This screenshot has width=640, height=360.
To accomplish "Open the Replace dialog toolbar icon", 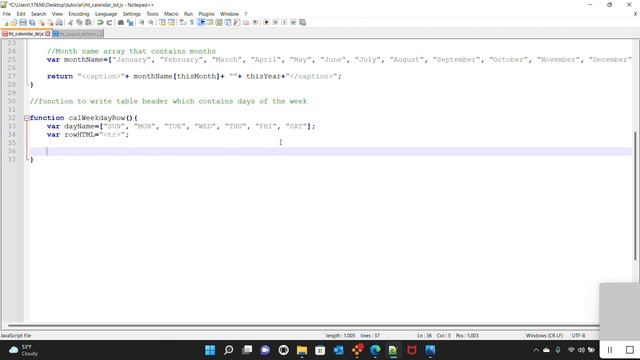I will pos(130,22).
